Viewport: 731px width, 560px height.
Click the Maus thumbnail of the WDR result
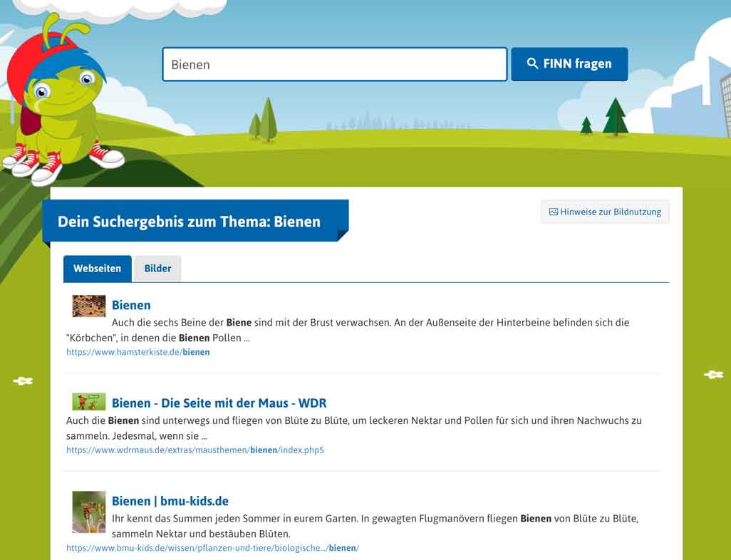tap(89, 401)
